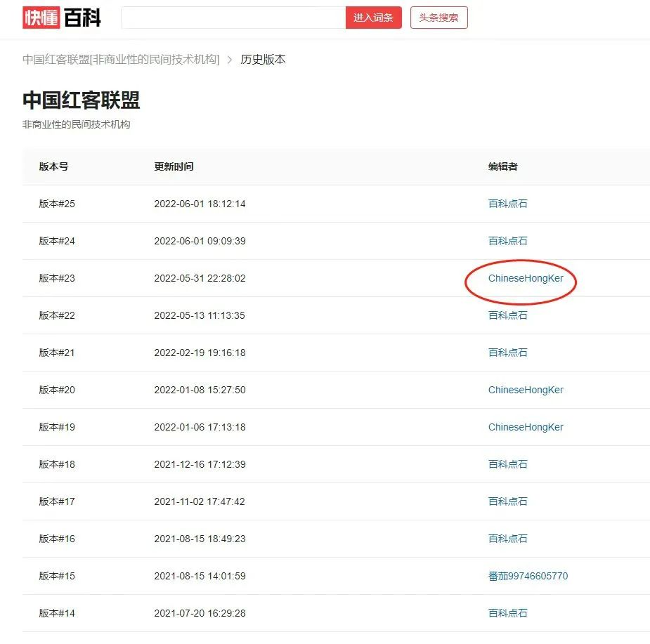Click the 历史版本 breadcrumb text

point(263,60)
